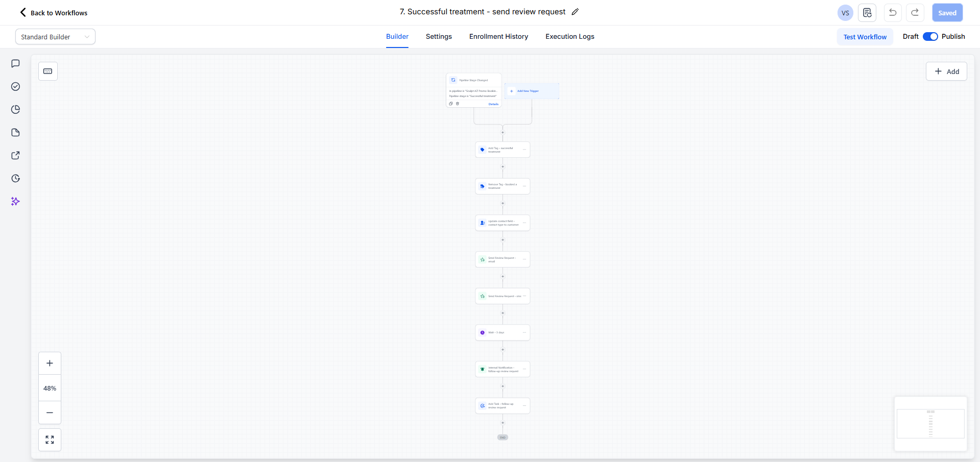Edit workflow name with pencil icon
Screen dimensions: 980x462
click(x=575, y=12)
